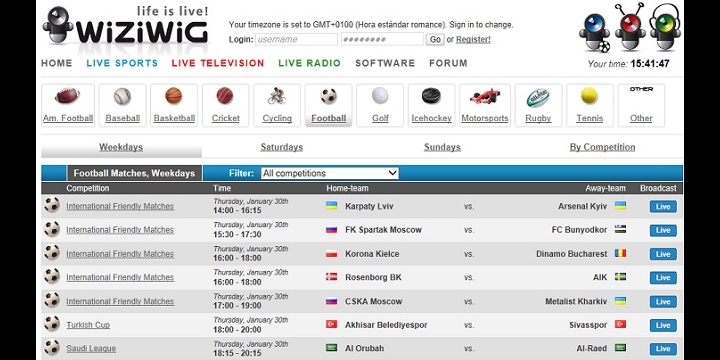Click the Broadcast column header
Image resolution: width=720 pixels, height=360 pixels.
[x=658, y=188]
